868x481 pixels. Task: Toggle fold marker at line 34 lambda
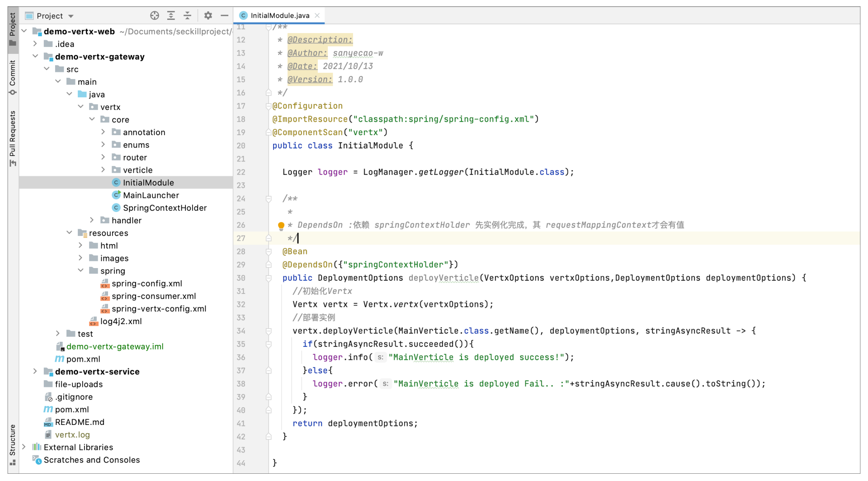[269, 331]
